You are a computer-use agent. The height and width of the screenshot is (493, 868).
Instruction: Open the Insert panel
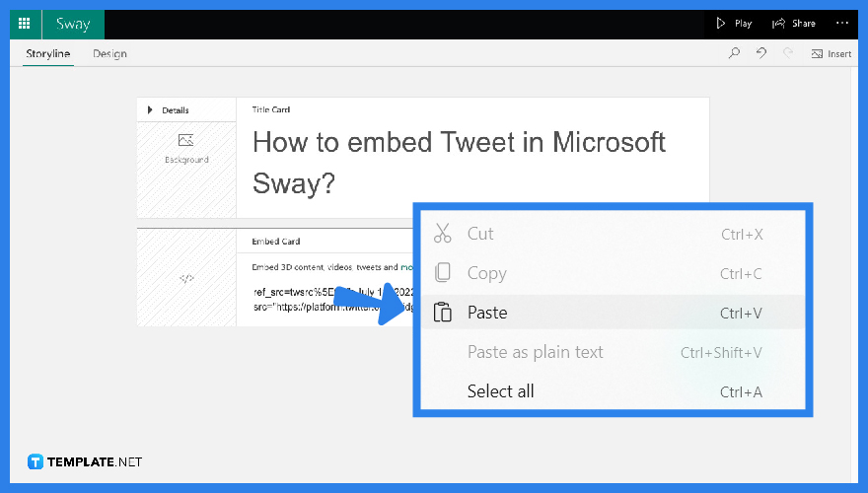pos(832,53)
